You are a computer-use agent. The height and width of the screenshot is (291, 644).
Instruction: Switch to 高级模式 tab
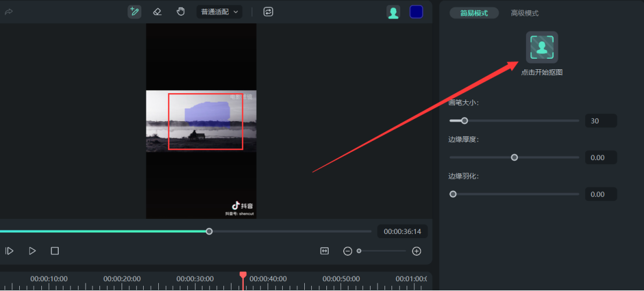pyautogui.click(x=524, y=13)
